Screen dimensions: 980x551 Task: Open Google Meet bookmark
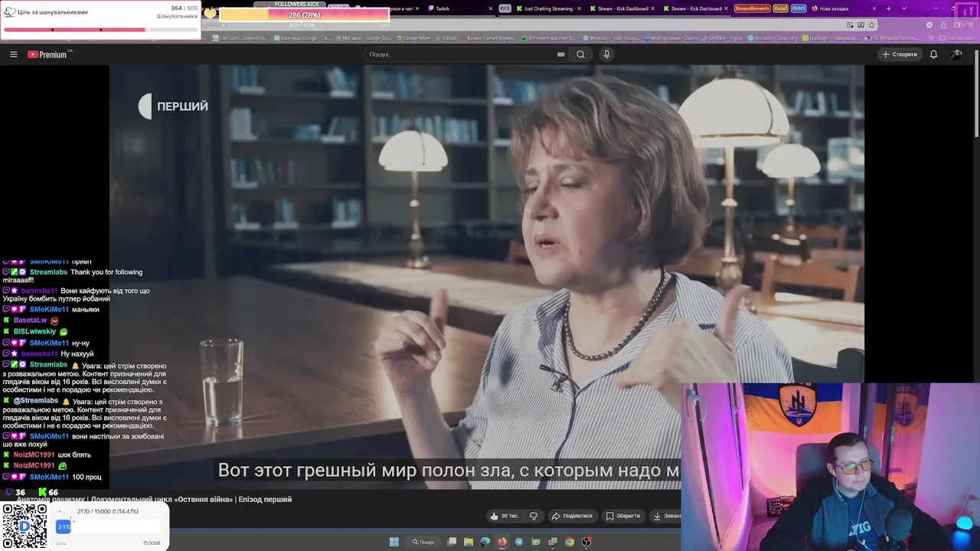pyautogui.click(x=414, y=37)
